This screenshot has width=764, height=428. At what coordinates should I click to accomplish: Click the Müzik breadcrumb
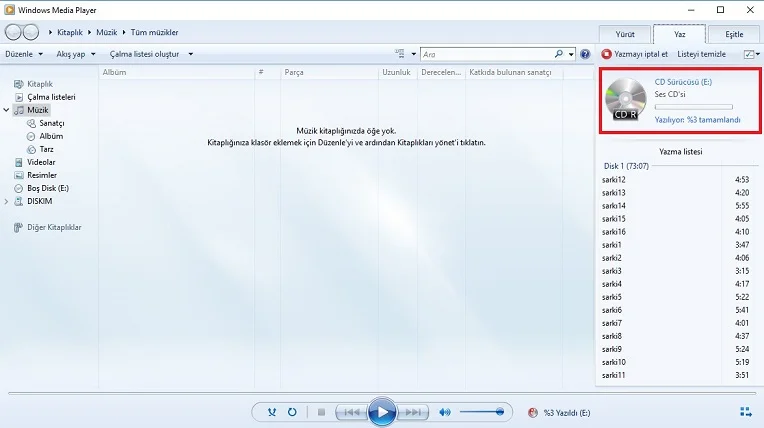(x=106, y=32)
